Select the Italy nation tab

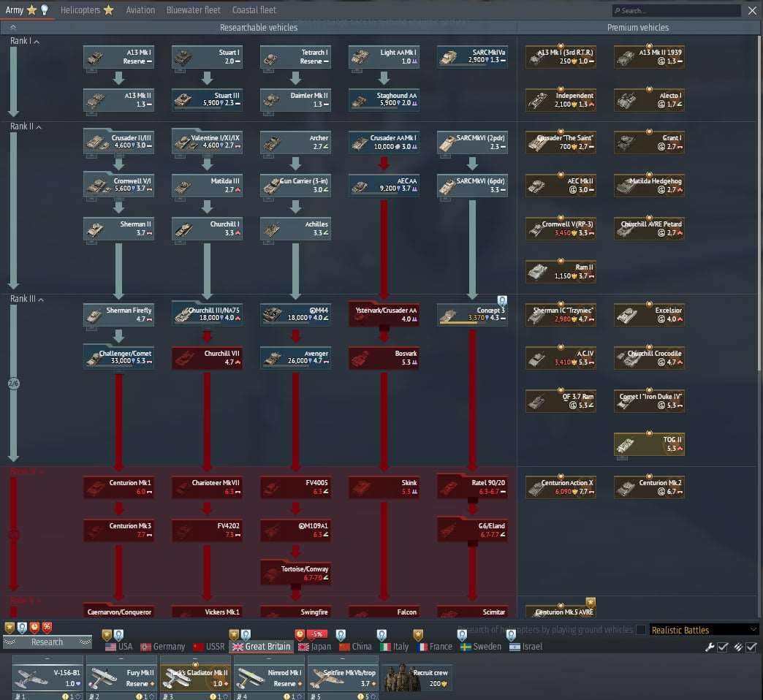394,647
